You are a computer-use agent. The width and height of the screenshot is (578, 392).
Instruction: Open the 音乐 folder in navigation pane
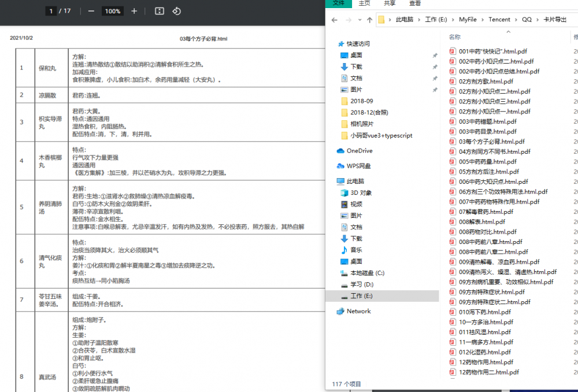coord(356,250)
